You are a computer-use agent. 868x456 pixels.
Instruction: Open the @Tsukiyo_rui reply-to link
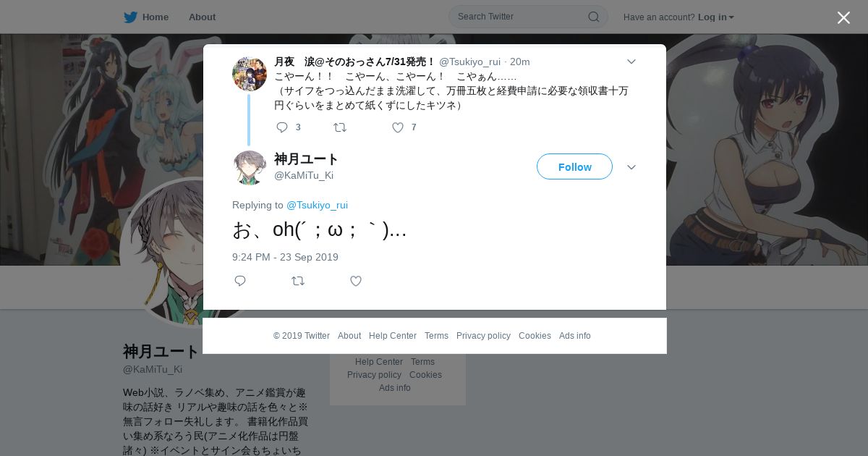(x=317, y=205)
